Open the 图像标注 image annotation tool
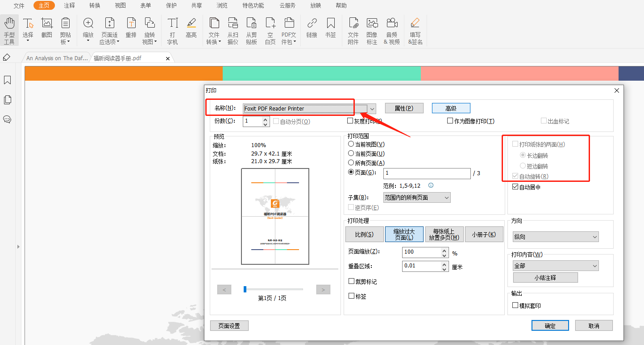The image size is (644, 345). tap(373, 29)
